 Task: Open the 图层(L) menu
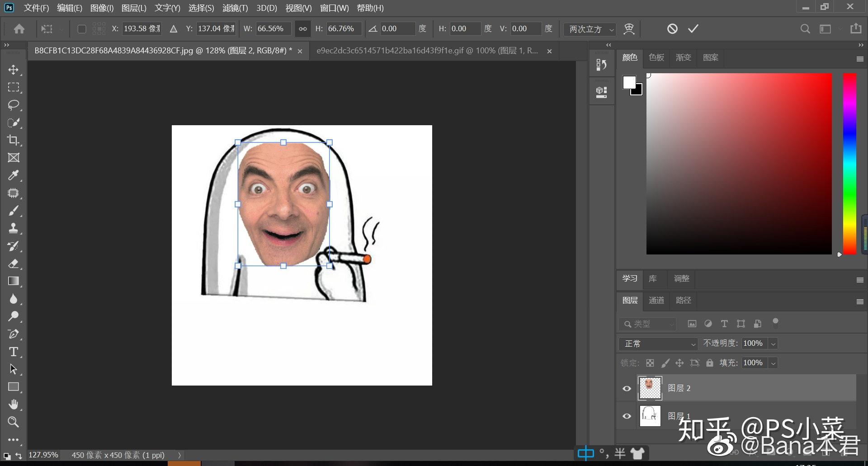click(134, 8)
